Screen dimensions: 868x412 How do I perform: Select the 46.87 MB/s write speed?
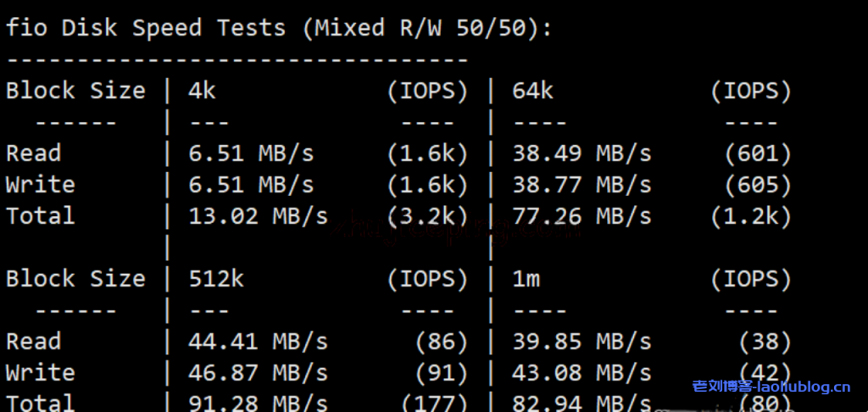258,373
